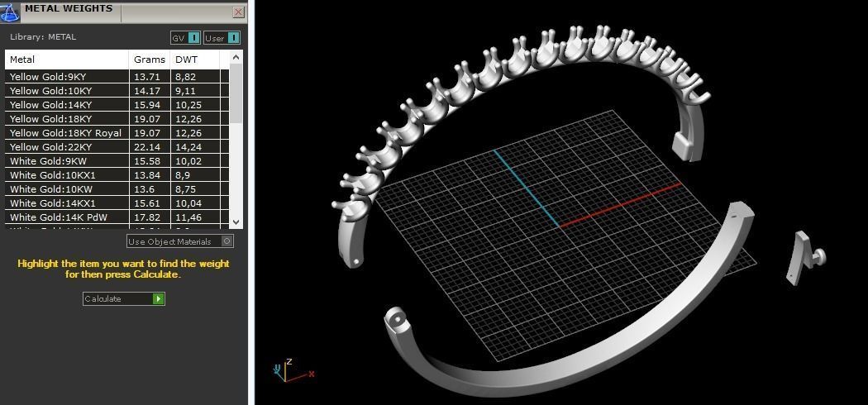Viewport: 868px width, 405px height.
Task: Toggle the GV library switch
Action: tap(185, 38)
